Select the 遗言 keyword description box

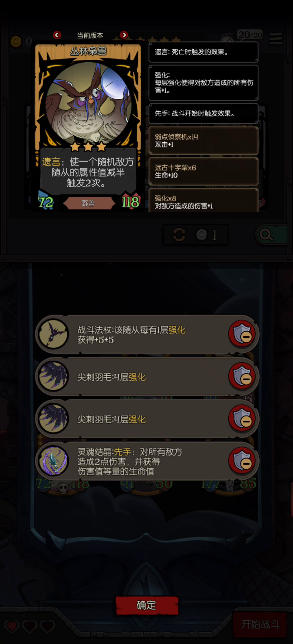[x=203, y=52]
